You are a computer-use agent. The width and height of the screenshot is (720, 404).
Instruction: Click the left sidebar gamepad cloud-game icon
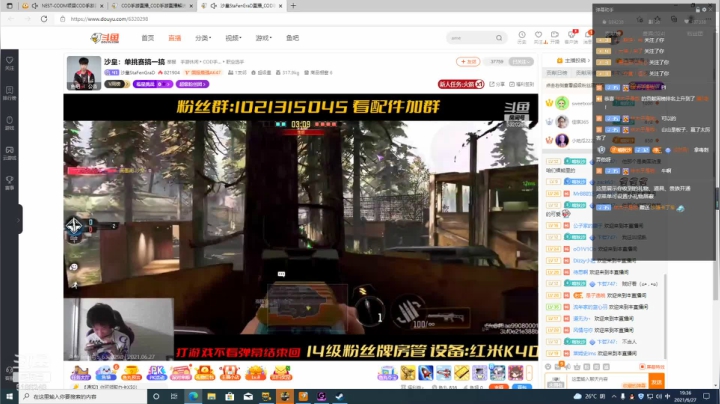tap(10, 152)
